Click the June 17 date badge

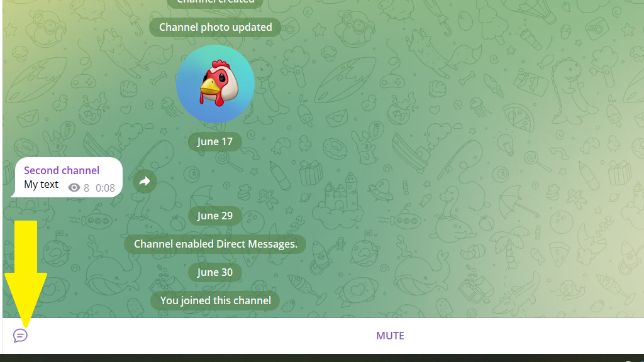[215, 141]
